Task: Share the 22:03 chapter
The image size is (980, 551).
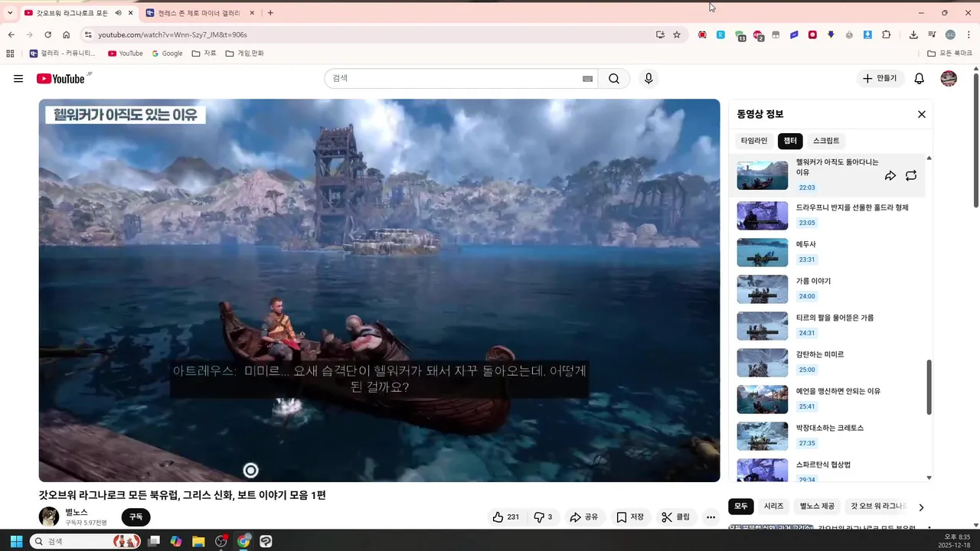Action: click(x=890, y=176)
